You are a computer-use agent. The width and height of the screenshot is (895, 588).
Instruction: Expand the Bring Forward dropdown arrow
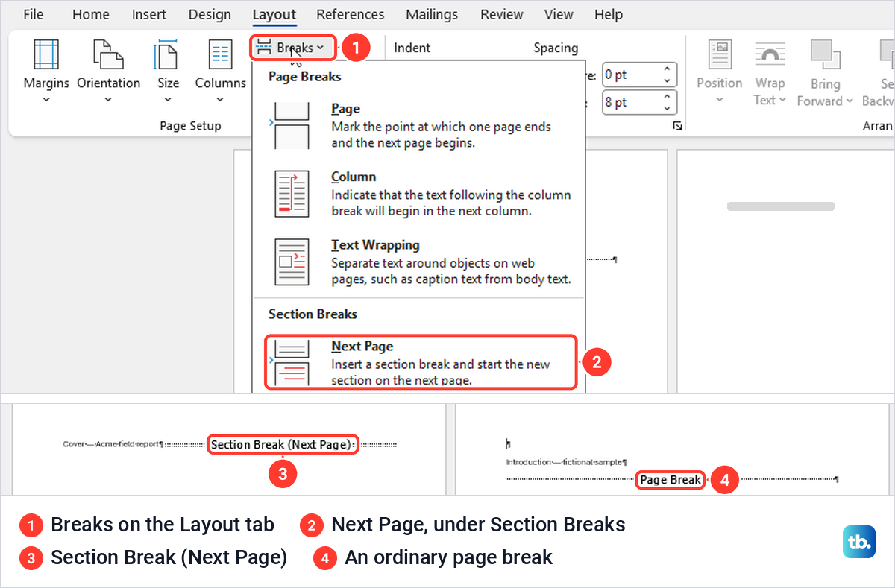(848, 101)
